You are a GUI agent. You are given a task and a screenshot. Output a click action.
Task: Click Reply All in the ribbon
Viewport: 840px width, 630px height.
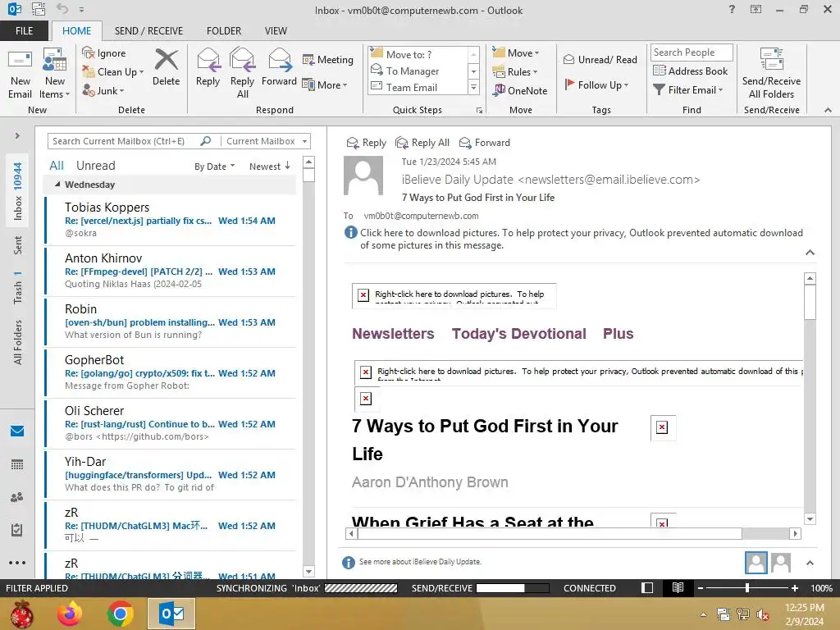242,73
